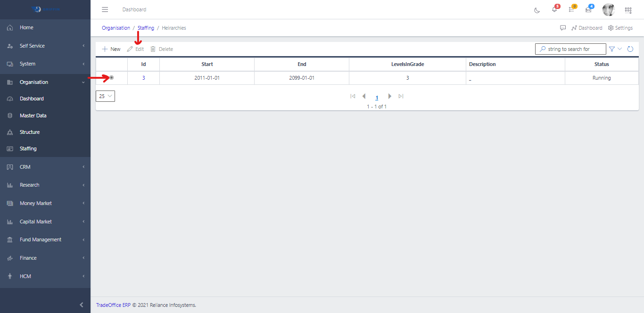Screen dimensions: 644x313
Task: Open the tasks list icon
Action: pos(571,9)
